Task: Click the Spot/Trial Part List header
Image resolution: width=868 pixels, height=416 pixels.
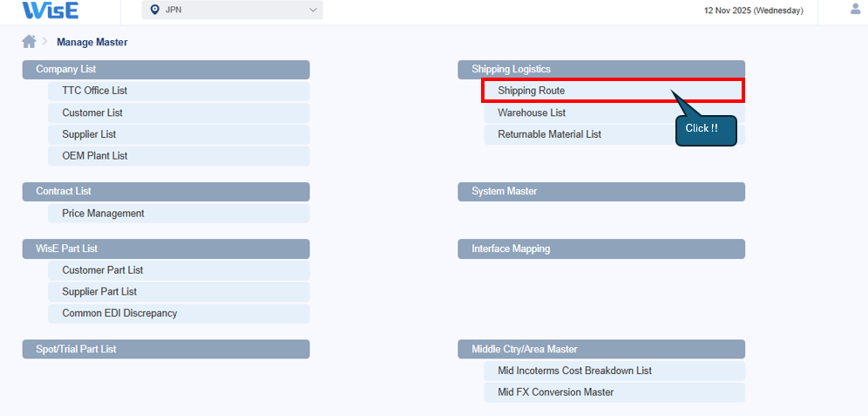Action: 166,349
